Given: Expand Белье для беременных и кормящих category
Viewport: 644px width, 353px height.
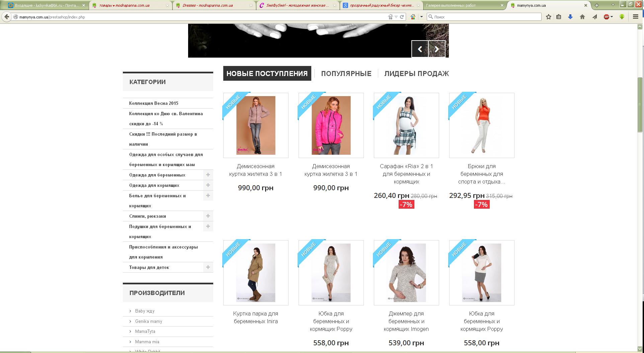Looking at the screenshot, I should pyautogui.click(x=208, y=196).
